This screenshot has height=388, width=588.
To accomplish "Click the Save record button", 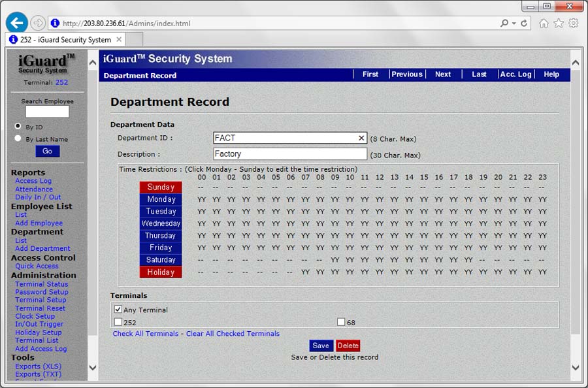I will coord(321,346).
